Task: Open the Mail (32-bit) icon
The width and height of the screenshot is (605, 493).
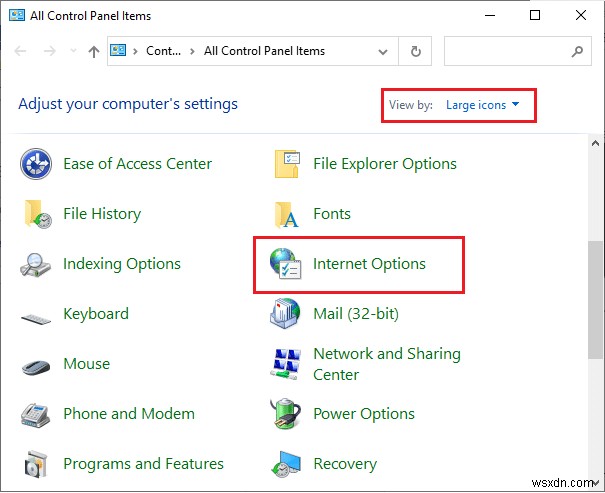Action: (287, 314)
